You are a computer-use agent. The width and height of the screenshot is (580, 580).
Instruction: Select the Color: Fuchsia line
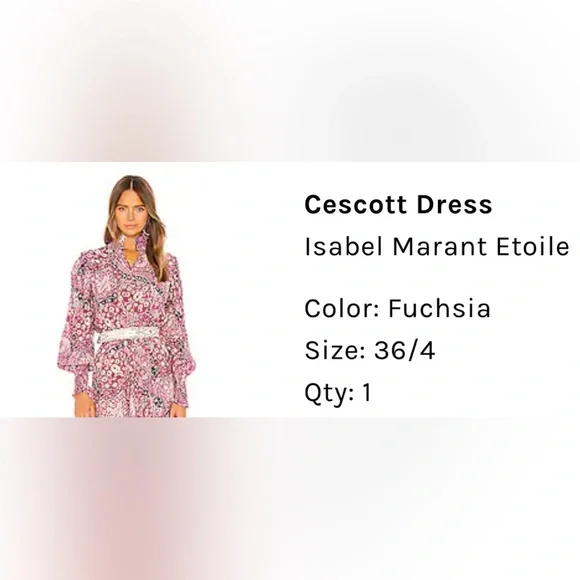pos(397,308)
